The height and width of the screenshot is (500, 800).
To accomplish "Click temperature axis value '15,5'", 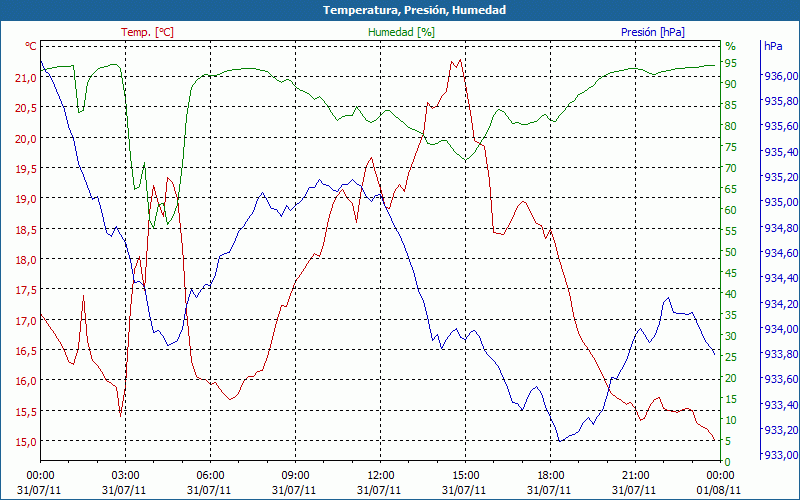I will (x=26, y=411).
